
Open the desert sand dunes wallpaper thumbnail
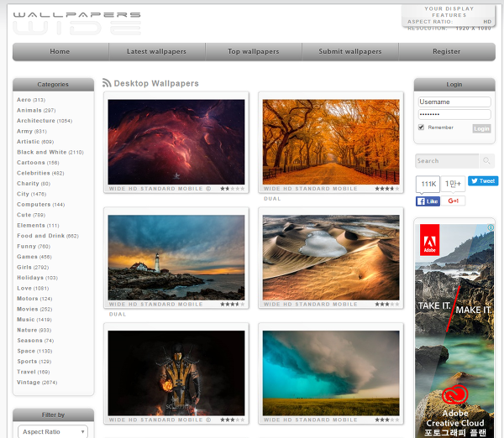tap(331, 258)
